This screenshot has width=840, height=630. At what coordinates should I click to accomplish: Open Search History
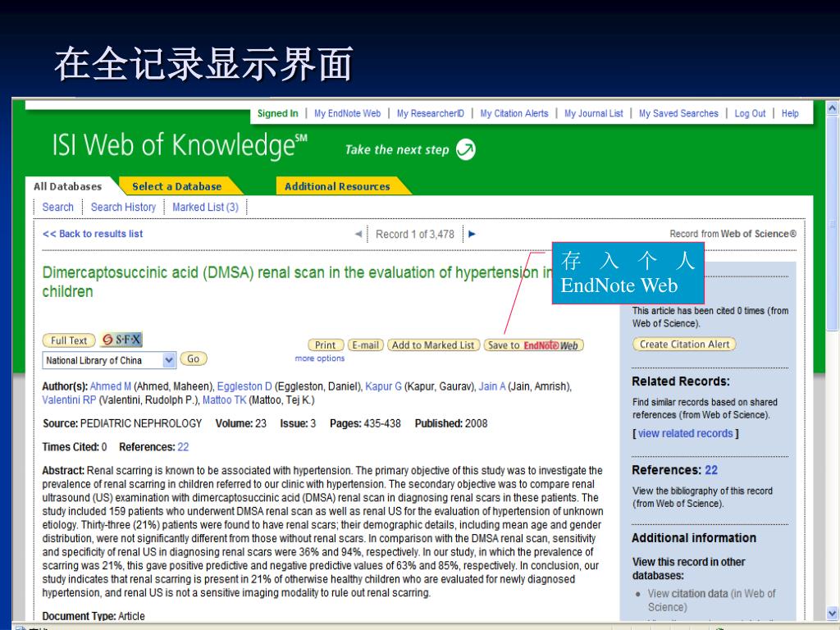tap(123, 207)
